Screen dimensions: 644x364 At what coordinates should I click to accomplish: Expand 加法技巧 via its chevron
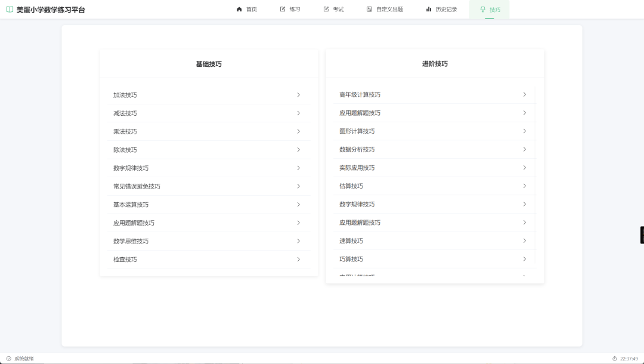point(298,94)
